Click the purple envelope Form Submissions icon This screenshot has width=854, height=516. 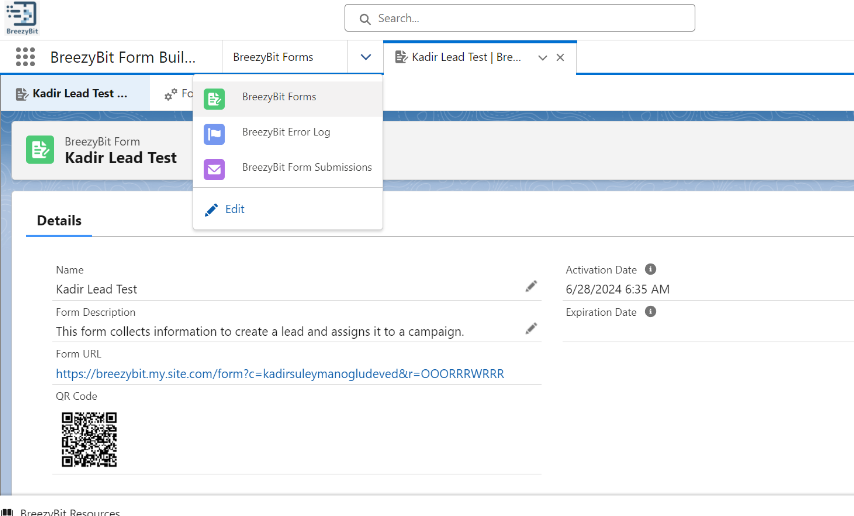(x=214, y=169)
